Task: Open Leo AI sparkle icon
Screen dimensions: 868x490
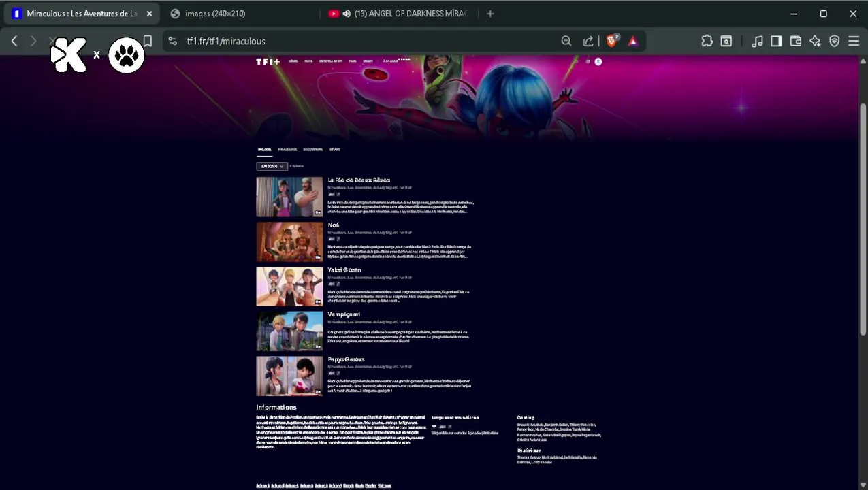Action: [815, 41]
